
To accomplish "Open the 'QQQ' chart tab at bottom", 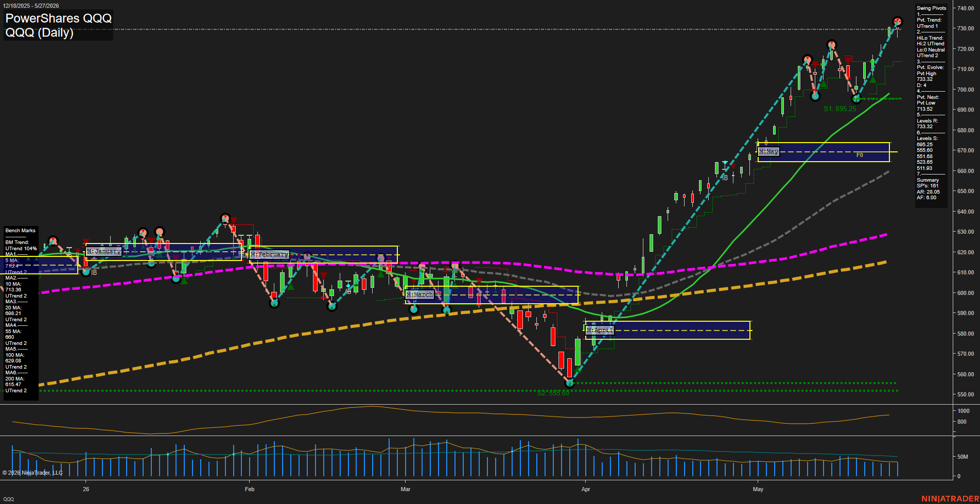I will [8, 499].
